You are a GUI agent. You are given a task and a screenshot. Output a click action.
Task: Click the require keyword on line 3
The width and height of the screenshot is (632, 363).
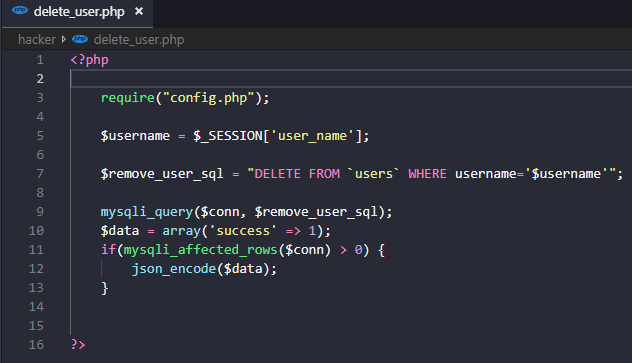click(128, 98)
